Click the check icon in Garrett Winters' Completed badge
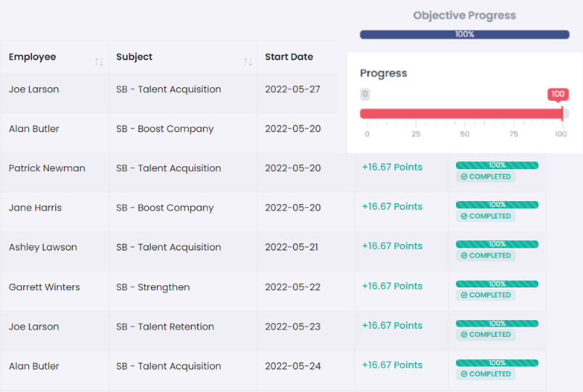This screenshot has width=583, height=392. [x=464, y=295]
